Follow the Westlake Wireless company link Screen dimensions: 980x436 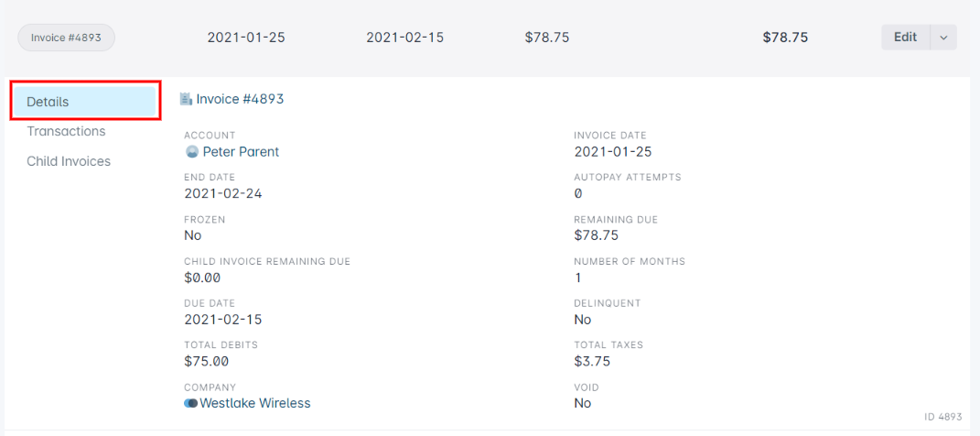[x=255, y=403]
